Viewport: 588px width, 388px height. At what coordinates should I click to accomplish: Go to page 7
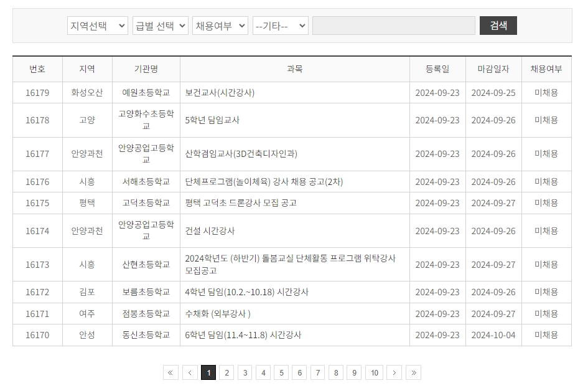click(x=317, y=372)
